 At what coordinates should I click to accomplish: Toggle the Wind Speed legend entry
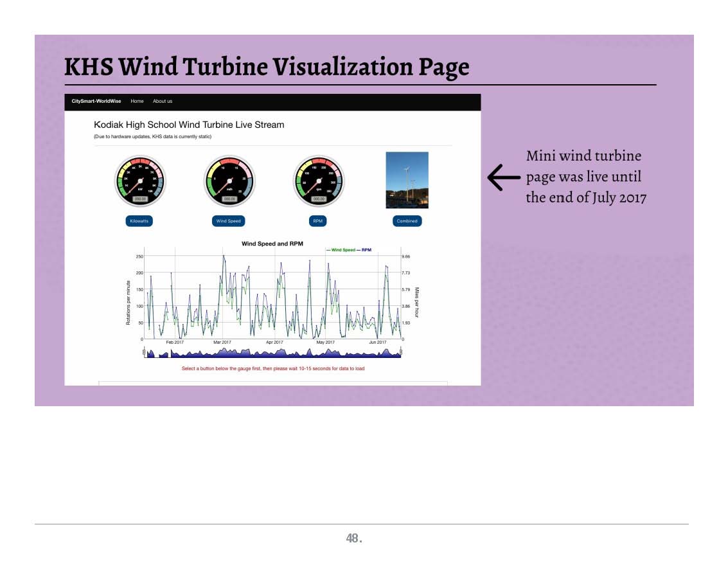tap(342, 250)
